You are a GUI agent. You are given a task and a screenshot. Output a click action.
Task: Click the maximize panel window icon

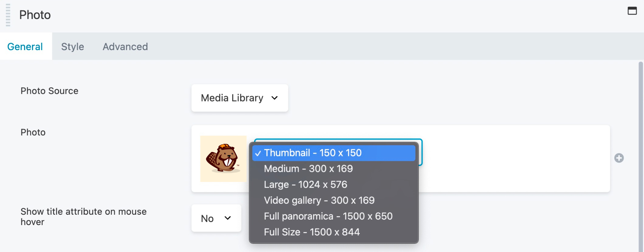pyautogui.click(x=632, y=11)
